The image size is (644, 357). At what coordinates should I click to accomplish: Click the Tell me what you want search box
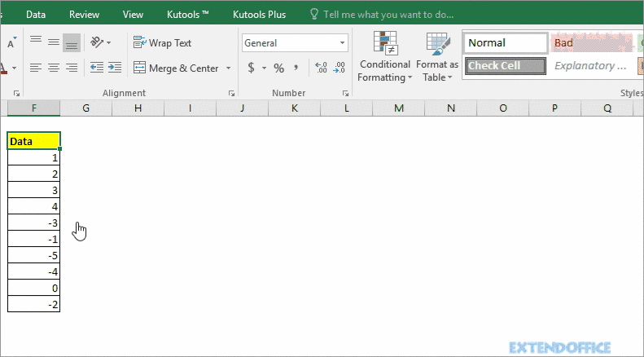click(388, 15)
